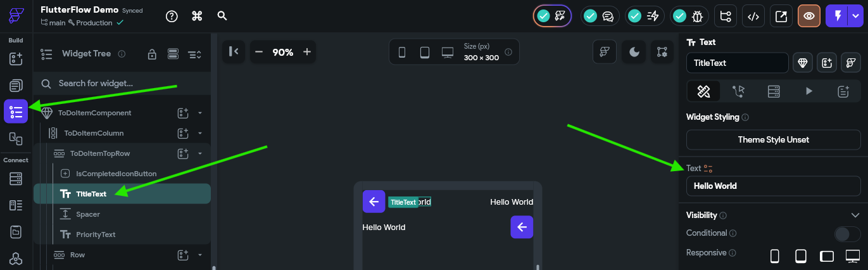The image size is (868, 270).
Task: Select desktop canvas device size
Action: (x=448, y=52)
